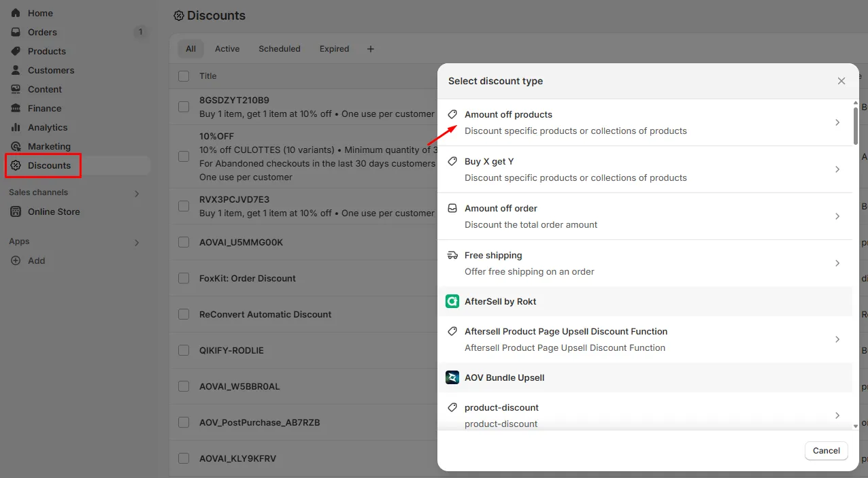Screen dimensions: 868x478
Task: Expand the Apps section chevron
Action: (x=137, y=242)
